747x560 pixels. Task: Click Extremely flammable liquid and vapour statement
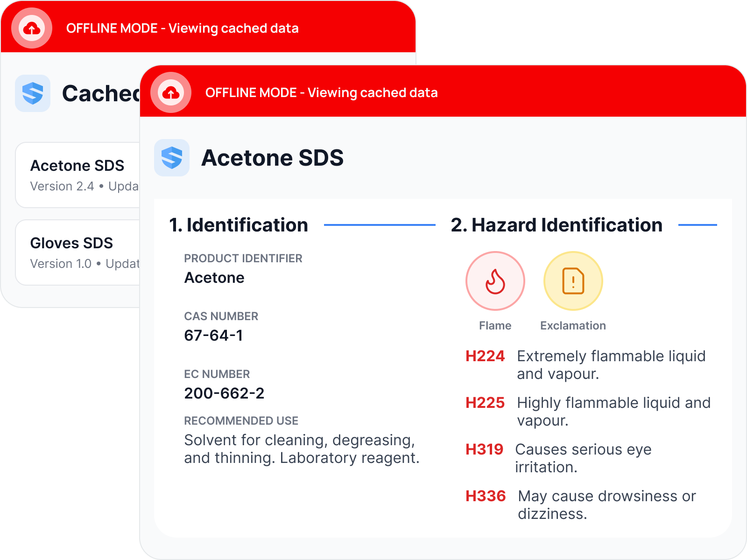click(x=611, y=365)
